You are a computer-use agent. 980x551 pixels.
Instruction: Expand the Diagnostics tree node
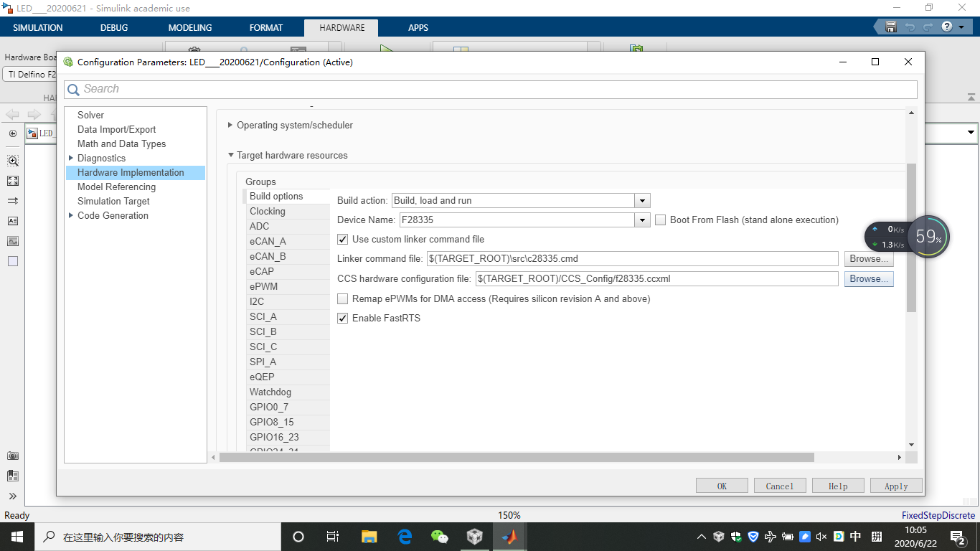point(70,158)
